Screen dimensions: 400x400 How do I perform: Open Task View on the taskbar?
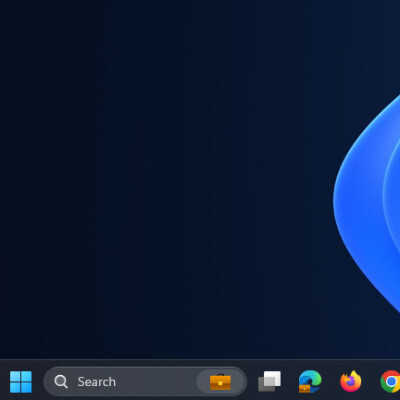tap(269, 381)
